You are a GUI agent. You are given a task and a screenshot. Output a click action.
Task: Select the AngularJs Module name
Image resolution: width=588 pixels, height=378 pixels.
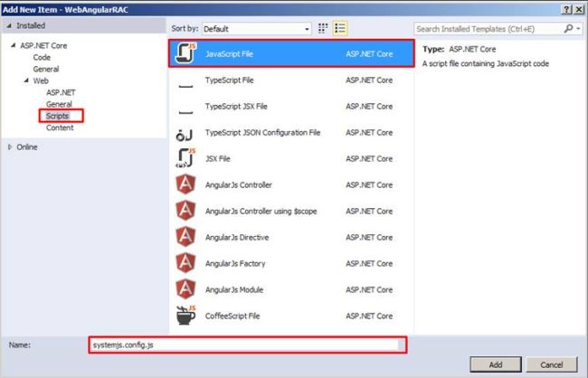click(x=234, y=290)
